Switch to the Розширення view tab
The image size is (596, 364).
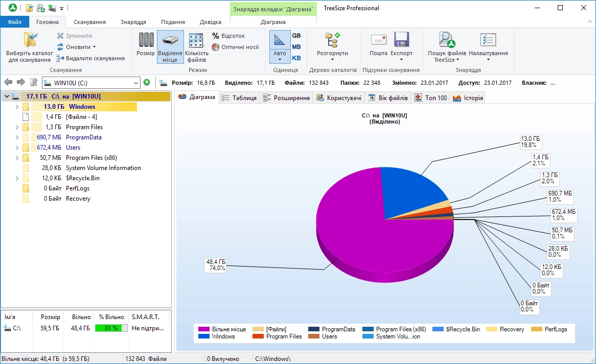(x=286, y=98)
